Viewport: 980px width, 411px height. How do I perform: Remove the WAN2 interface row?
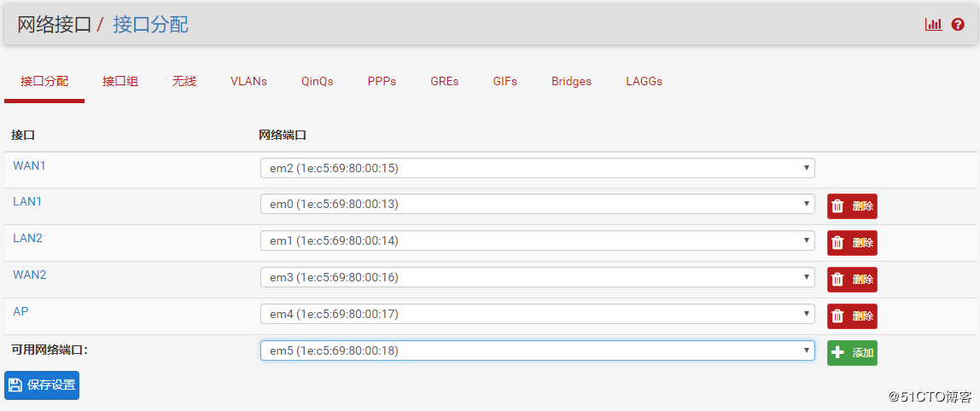click(852, 280)
